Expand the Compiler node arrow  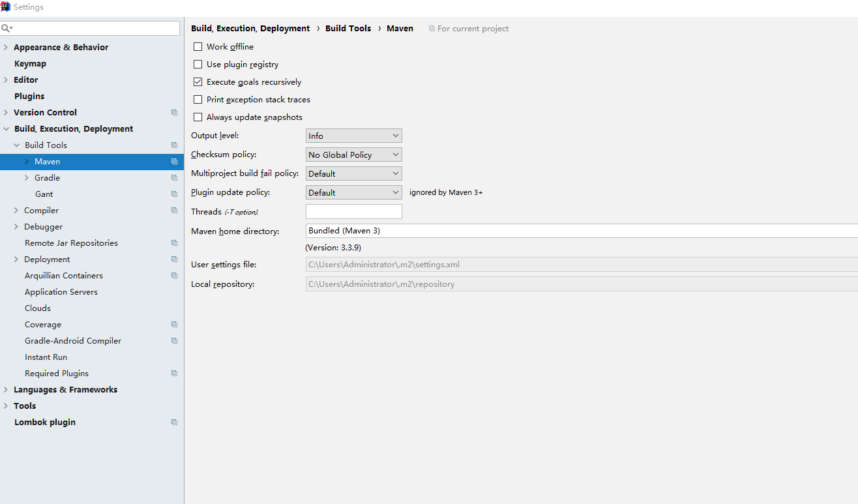(x=17, y=211)
